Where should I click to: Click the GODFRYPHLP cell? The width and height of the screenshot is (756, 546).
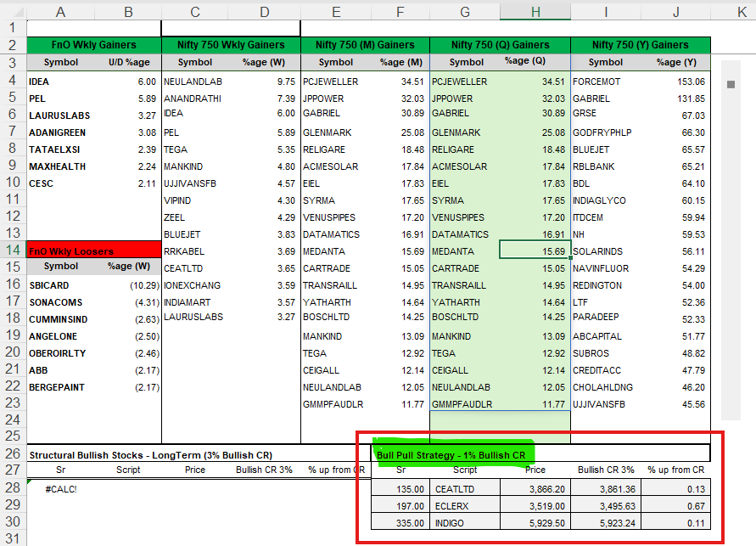point(606,132)
